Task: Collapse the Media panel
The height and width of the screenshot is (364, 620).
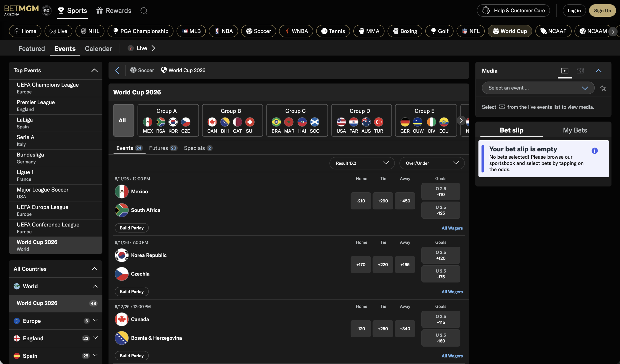Action: (x=598, y=71)
